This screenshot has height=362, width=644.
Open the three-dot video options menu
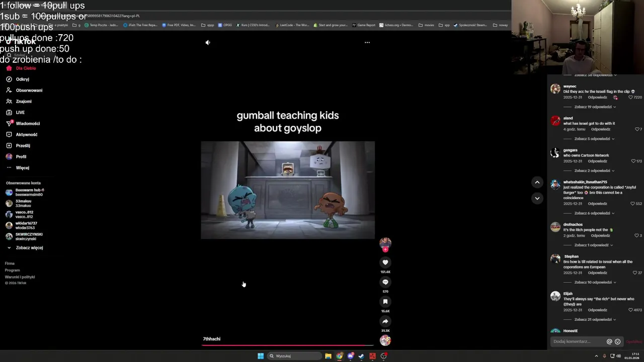click(x=367, y=43)
